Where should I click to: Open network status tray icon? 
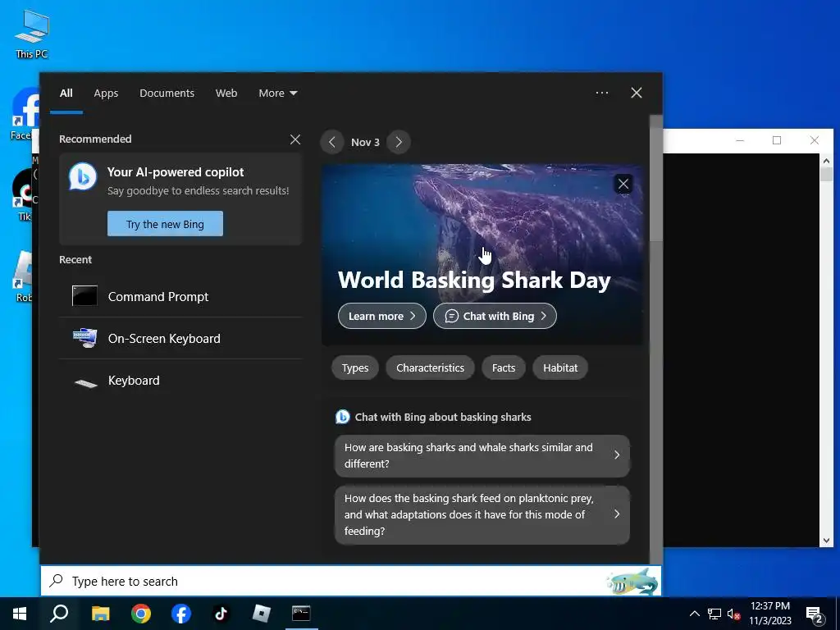pos(714,614)
